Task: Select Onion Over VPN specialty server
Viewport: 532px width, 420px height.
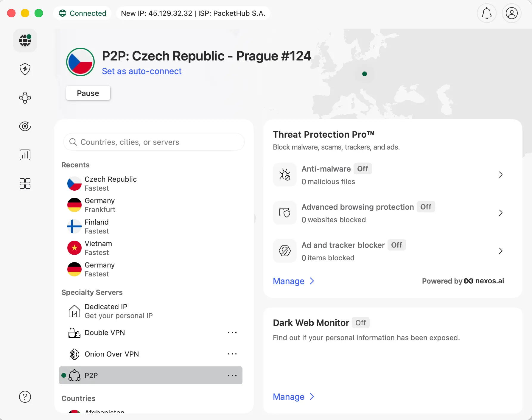Action: 112,354
